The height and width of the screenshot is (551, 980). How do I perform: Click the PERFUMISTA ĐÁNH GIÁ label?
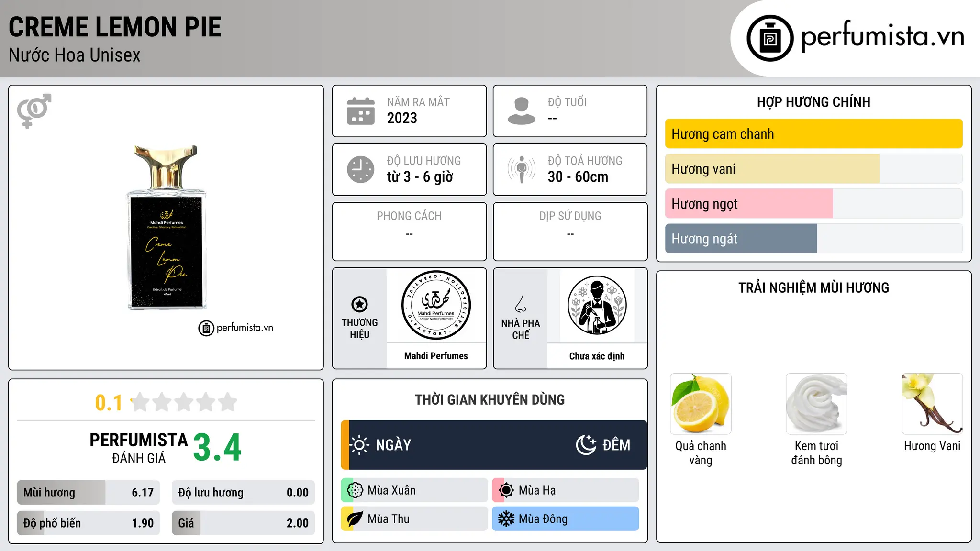[x=139, y=448]
